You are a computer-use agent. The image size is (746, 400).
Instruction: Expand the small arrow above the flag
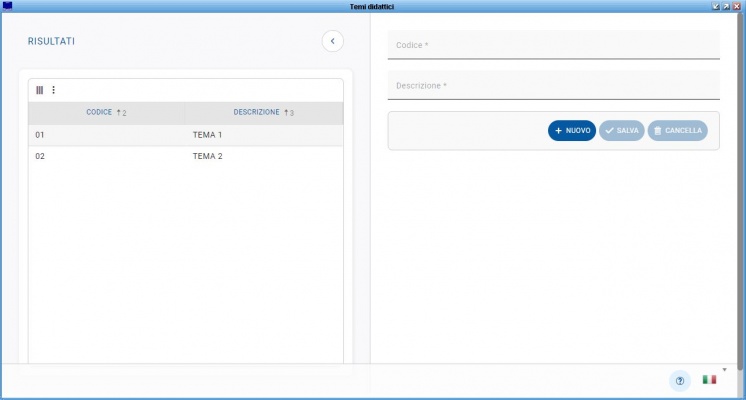(x=725, y=370)
